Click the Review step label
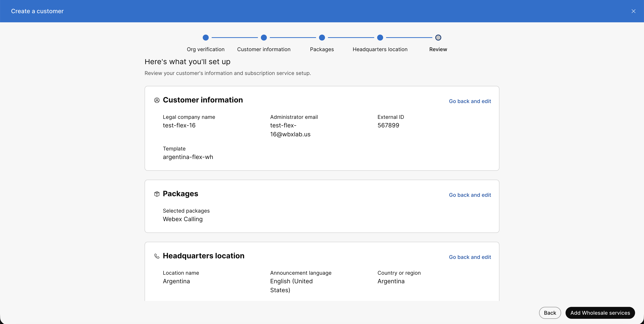The width and height of the screenshot is (644, 324). click(438, 49)
